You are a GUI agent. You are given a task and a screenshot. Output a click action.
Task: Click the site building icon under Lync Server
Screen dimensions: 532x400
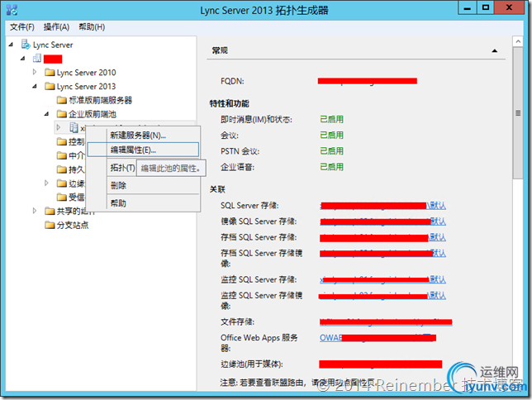pos(36,59)
